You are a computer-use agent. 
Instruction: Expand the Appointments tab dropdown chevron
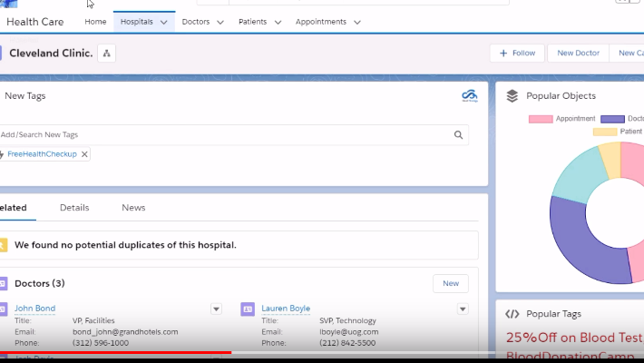[x=356, y=22]
